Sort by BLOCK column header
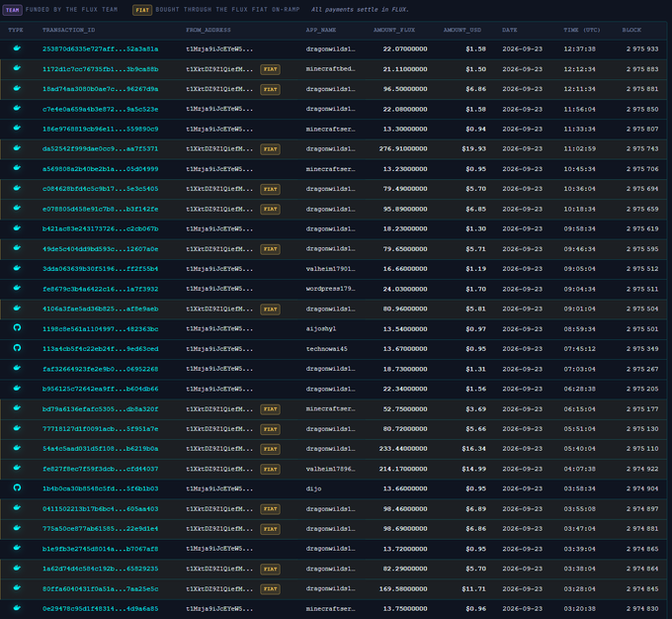672x619 pixels. coord(631,30)
